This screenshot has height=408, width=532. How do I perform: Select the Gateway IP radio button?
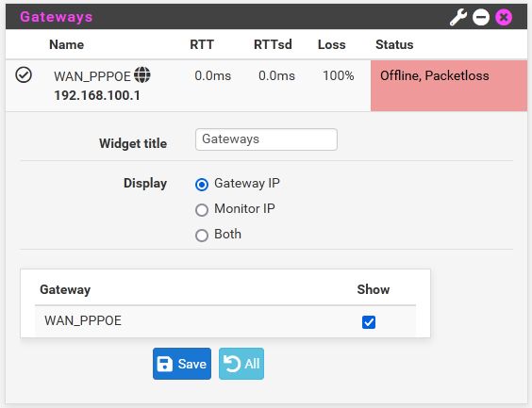tap(202, 185)
